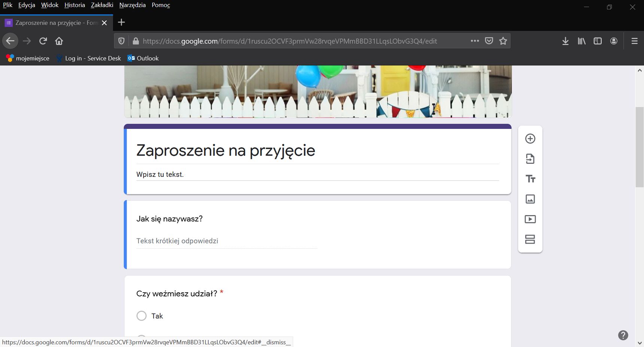Image resolution: width=644 pixels, height=347 pixels.
Task: Open the Outlook bookmark
Action: [x=143, y=58]
